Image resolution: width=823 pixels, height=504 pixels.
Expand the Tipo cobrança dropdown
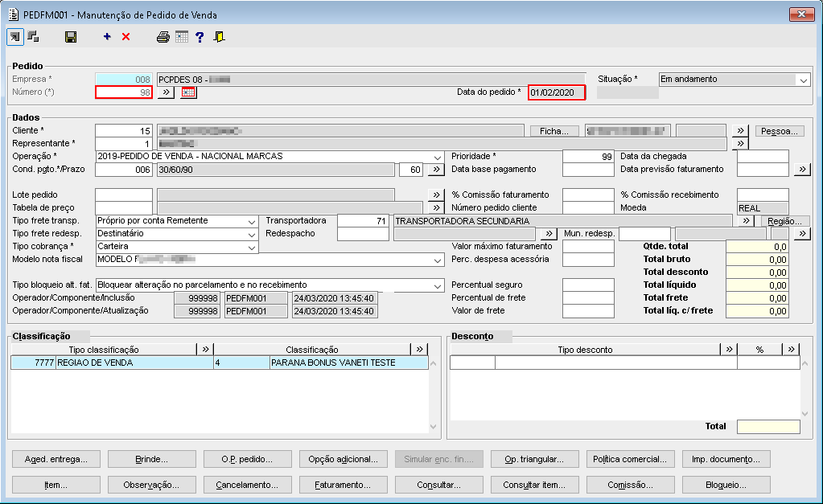tap(252, 247)
